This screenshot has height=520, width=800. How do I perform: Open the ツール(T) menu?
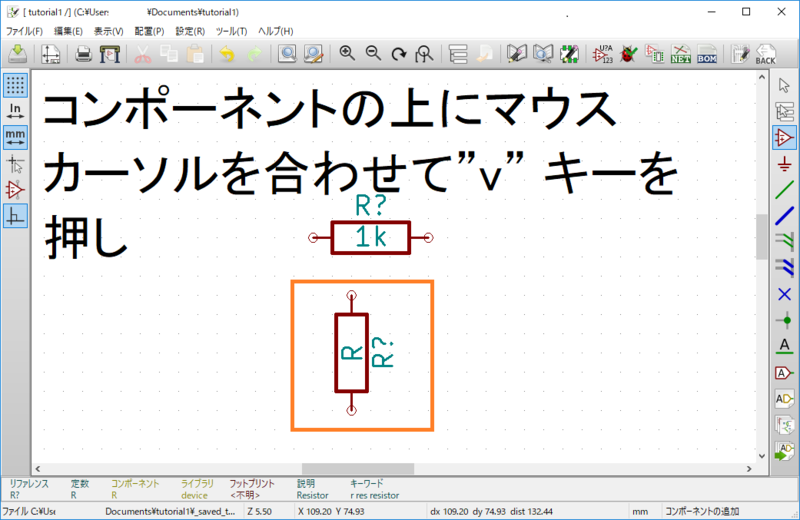[x=232, y=31]
